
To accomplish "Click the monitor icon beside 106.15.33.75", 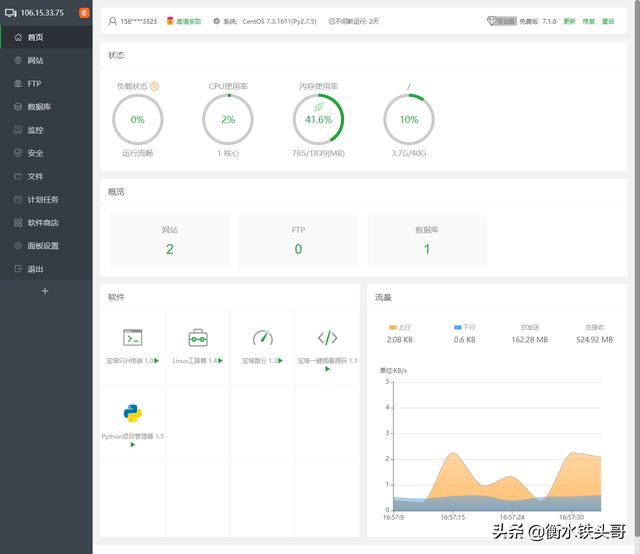I will [x=11, y=13].
